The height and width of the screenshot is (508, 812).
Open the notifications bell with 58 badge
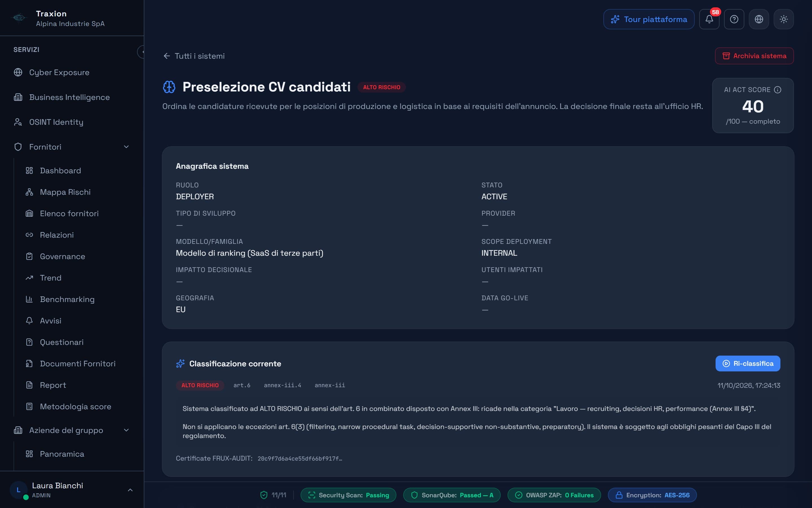[709, 19]
